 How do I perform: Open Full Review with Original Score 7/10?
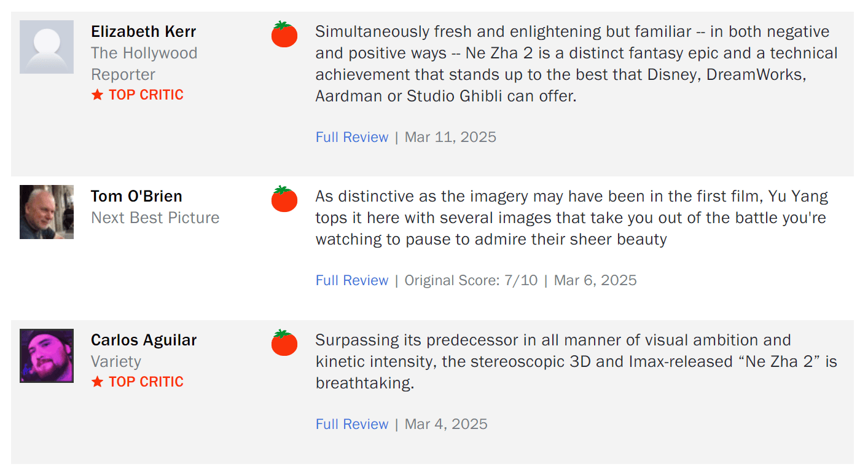pyautogui.click(x=352, y=280)
